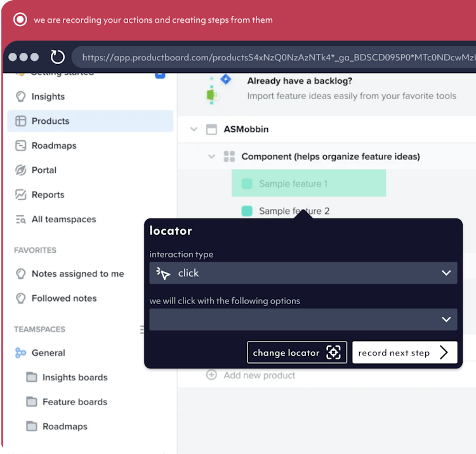The height and width of the screenshot is (454, 476).
Task: Click the All teamspaces search icon
Action: 21,219
